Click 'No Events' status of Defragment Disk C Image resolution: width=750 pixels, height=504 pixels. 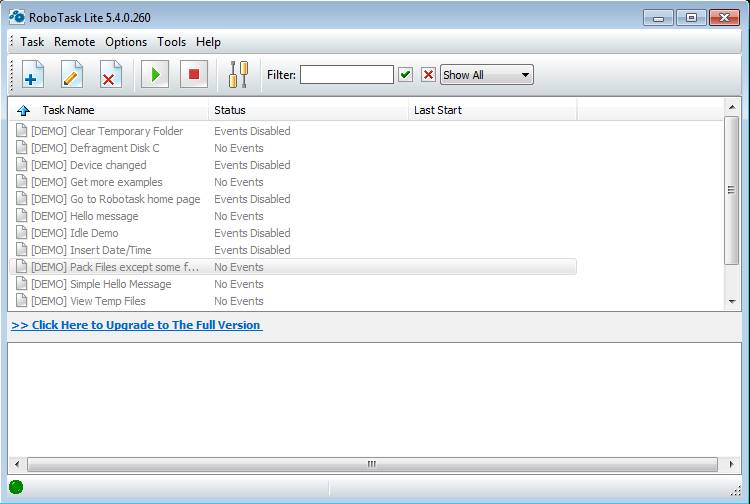click(239, 148)
